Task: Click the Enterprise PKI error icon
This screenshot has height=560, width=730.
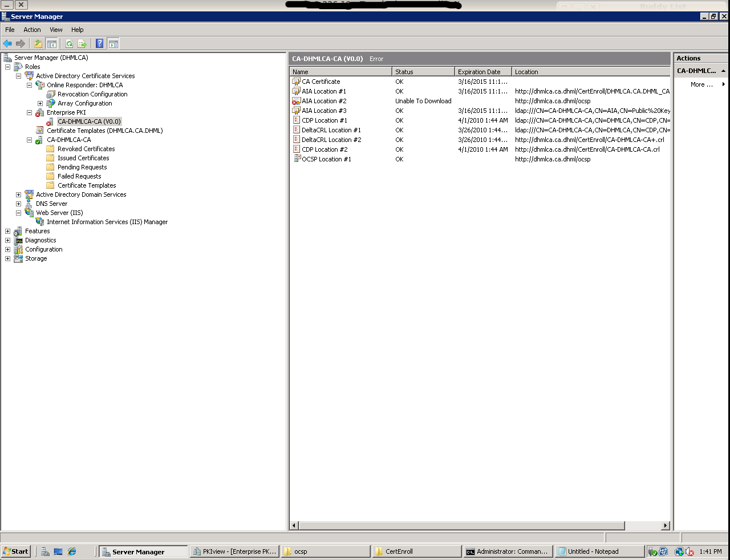Action: (x=40, y=112)
